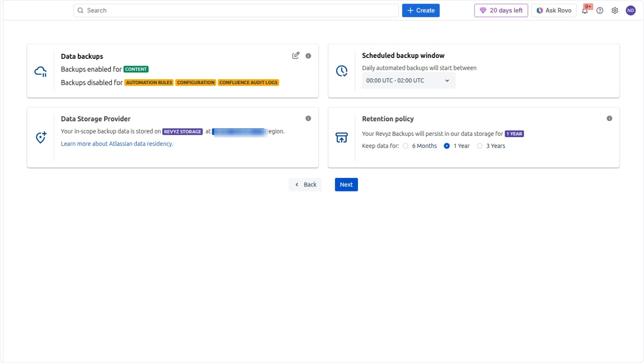
Task: Click the Next button
Action: tap(346, 185)
